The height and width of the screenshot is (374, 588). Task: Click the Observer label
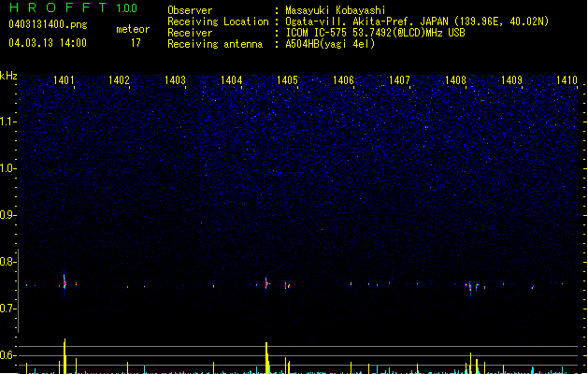pyautogui.click(x=190, y=10)
